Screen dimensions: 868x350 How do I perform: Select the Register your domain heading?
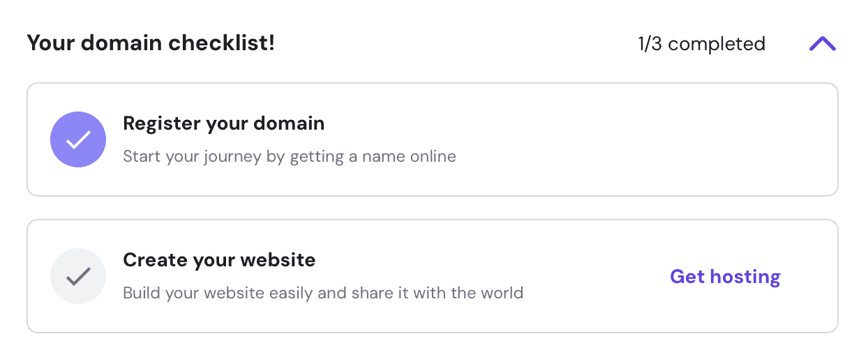(x=223, y=124)
